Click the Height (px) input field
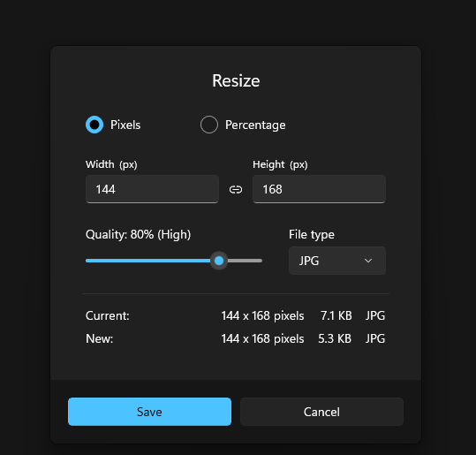Image resolution: width=476 pixels, height=455 pixels. 319,189
